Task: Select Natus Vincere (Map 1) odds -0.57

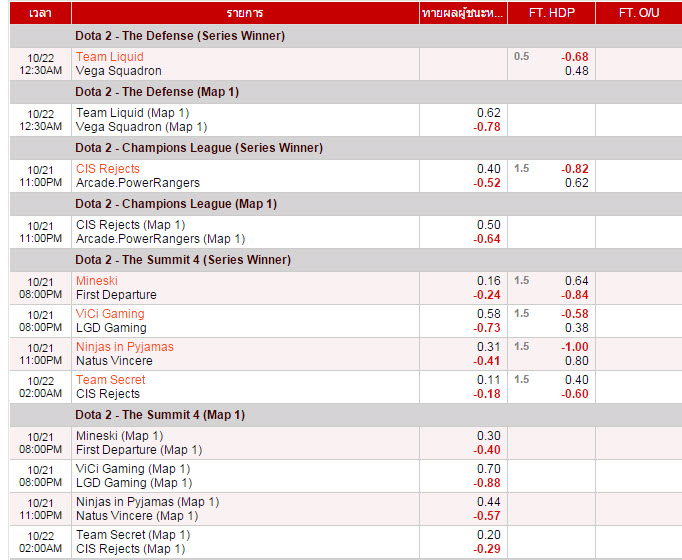Action: [x=487, y=517]
